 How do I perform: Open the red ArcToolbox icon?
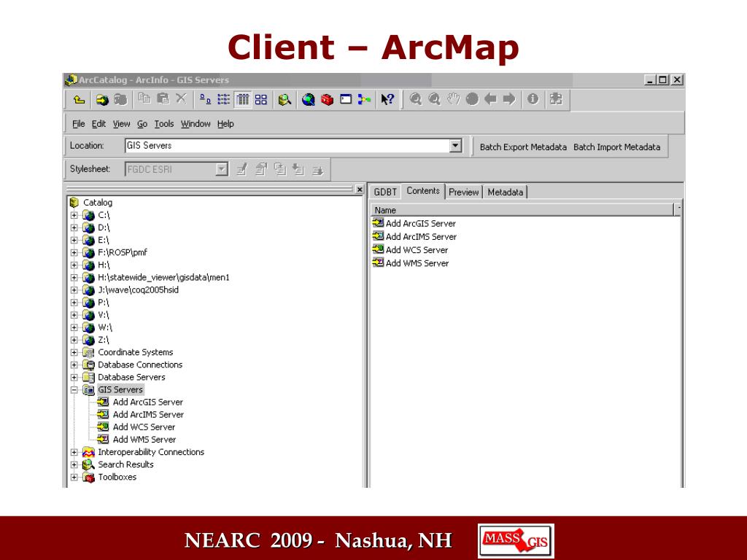click(x=327, y=99)
